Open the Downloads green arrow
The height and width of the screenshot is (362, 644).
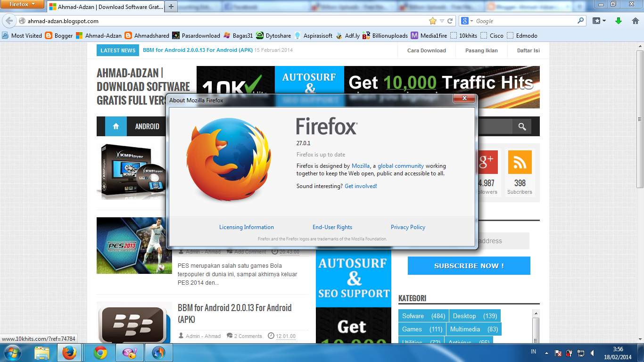click(619, 21)
